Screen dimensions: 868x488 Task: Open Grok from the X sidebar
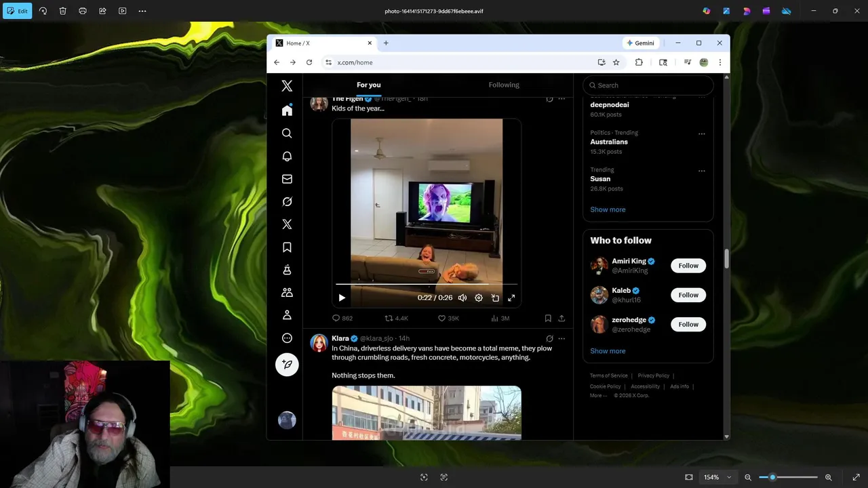pyautogui.click(x=287, y=202)
